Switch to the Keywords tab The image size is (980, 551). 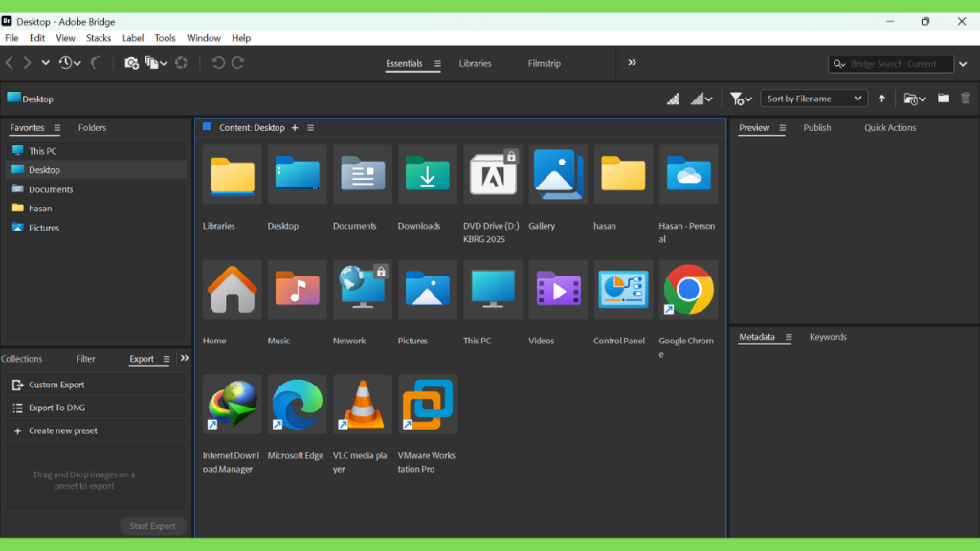point(827,337)
